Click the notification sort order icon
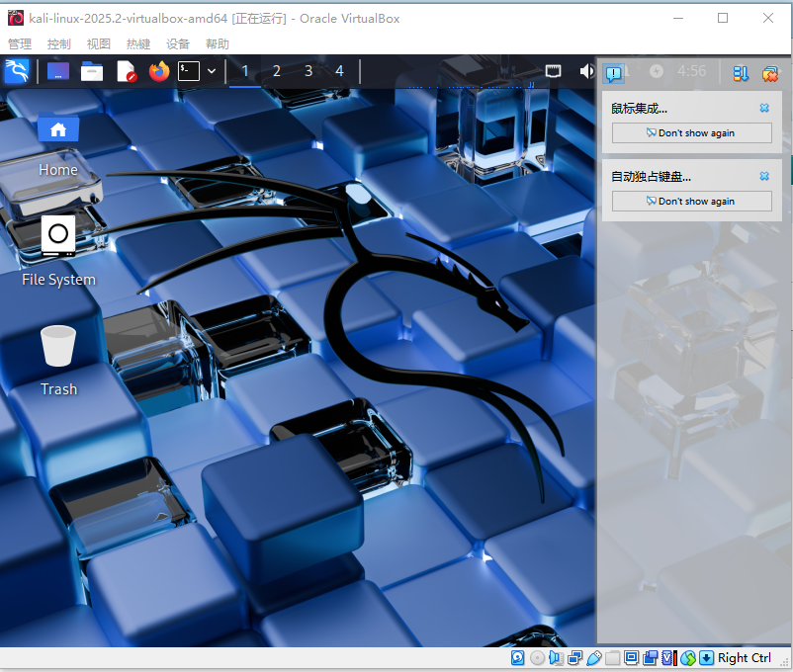Viewport: 793px width, 672px height. [x=741, y=74]
